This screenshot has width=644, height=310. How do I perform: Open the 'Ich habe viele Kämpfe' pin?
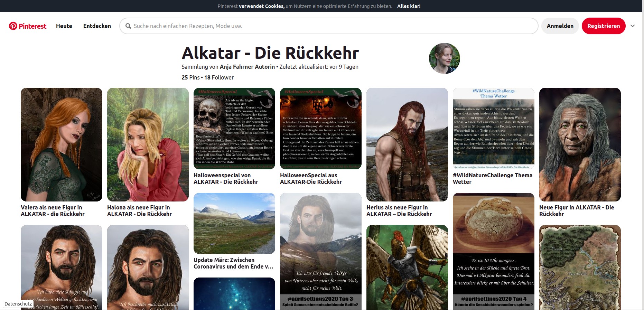pos(62,267)
